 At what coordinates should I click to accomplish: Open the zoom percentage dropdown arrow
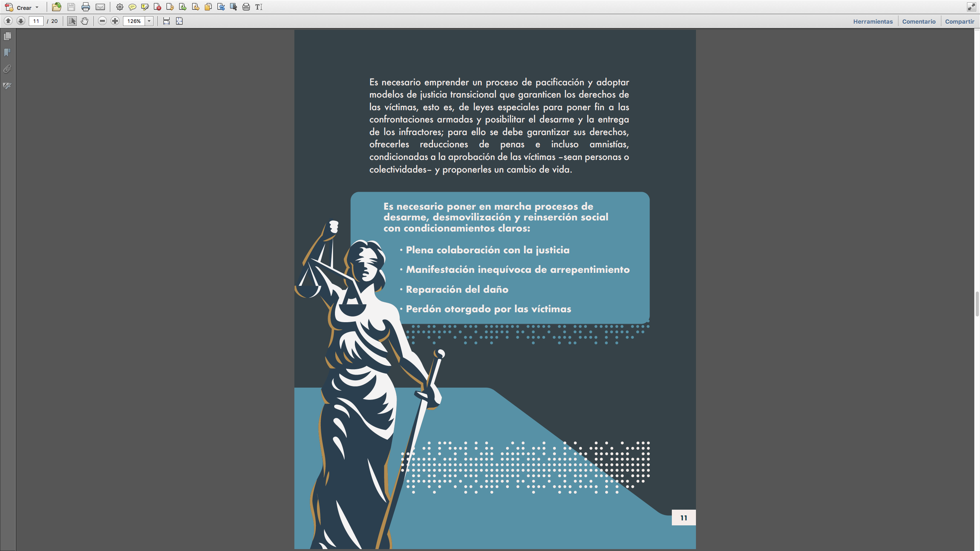coord(149,21)
